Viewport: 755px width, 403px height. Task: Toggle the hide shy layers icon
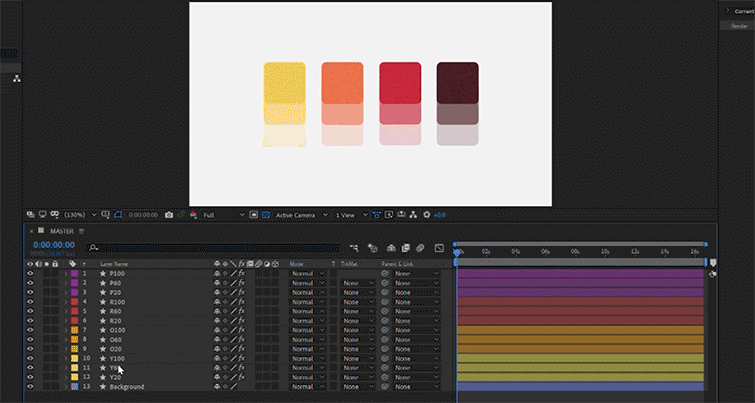391,248
